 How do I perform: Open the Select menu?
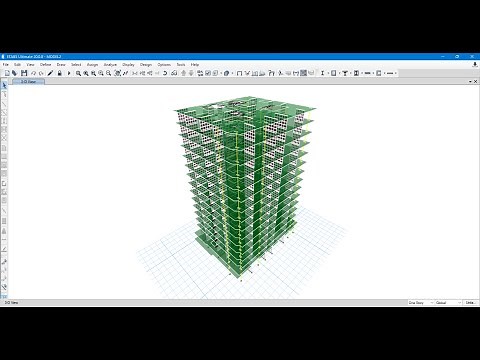(x=76, y=65)
